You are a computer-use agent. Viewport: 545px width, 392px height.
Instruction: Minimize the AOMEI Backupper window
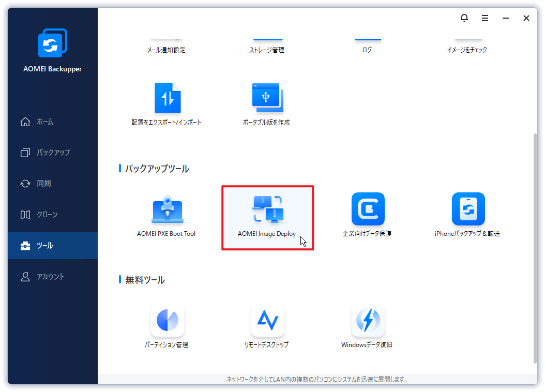(506, 18)
